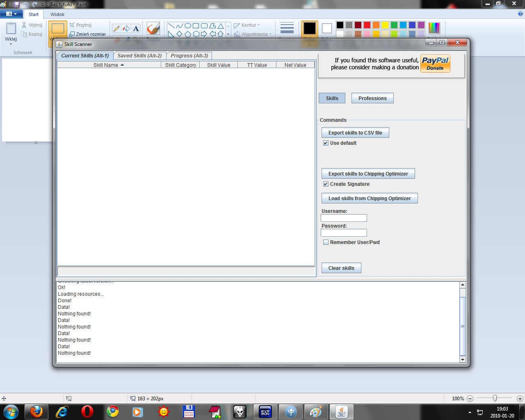Pick the Edit colors rainbow icon
The width and height of the screenshot is (525, 420).
tap(434, 28)
